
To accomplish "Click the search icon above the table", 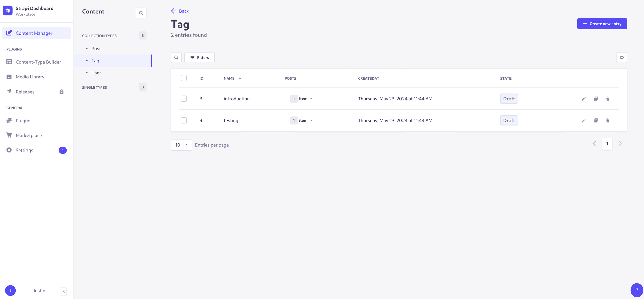I will coord(176,58).
